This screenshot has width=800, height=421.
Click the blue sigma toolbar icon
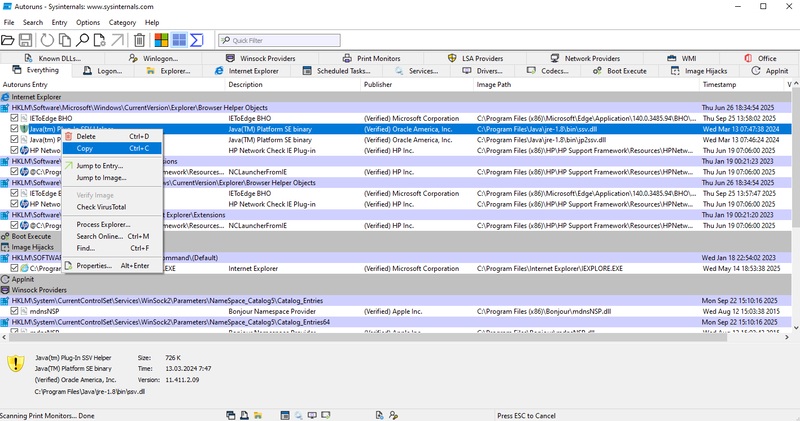click(196, 40)
